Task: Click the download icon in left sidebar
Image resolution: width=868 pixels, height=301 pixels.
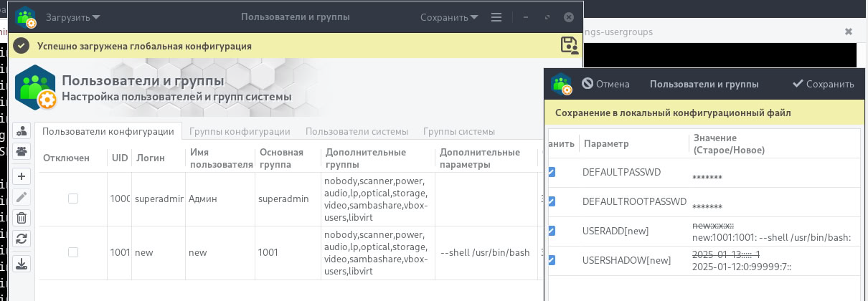Action: click(22, 264)
